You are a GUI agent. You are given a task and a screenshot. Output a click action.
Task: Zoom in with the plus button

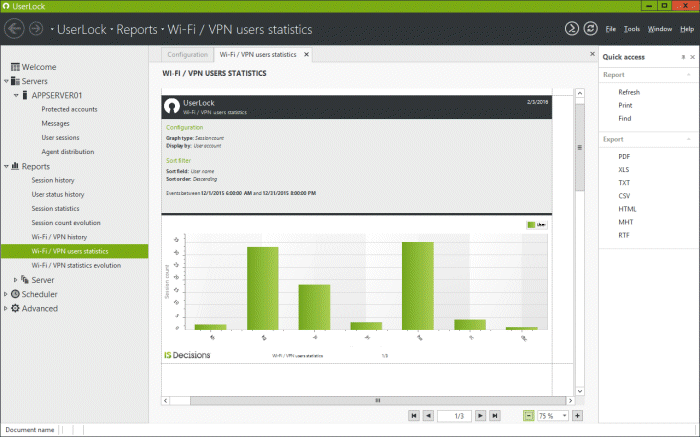(x=577, y=416)
